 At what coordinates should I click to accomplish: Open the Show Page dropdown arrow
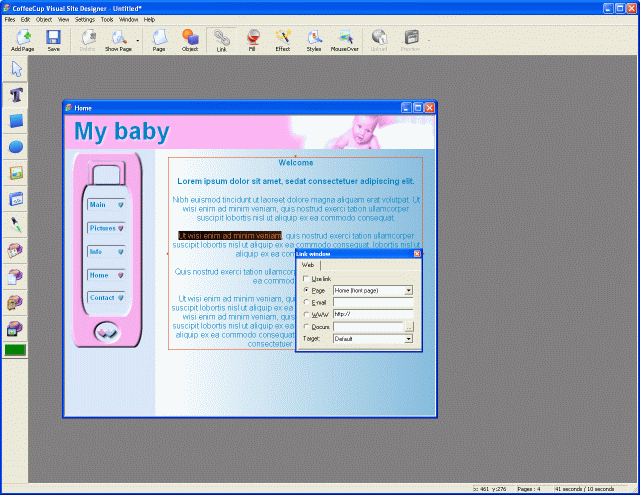138,41
